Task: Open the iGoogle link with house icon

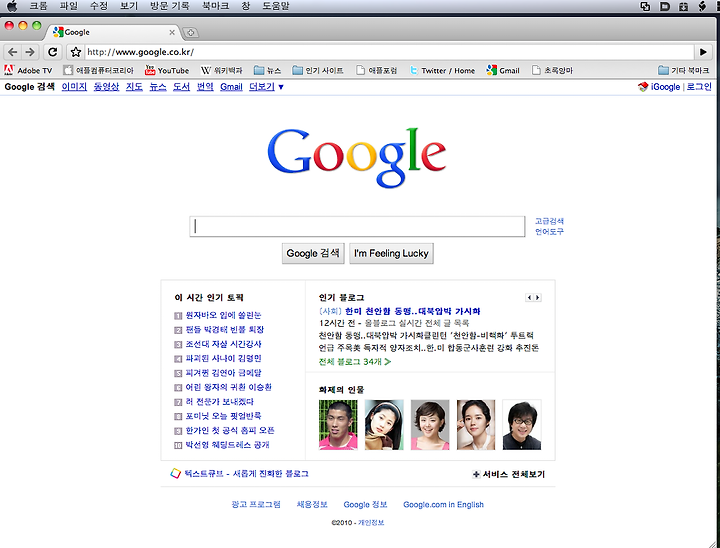Action: 659,87
